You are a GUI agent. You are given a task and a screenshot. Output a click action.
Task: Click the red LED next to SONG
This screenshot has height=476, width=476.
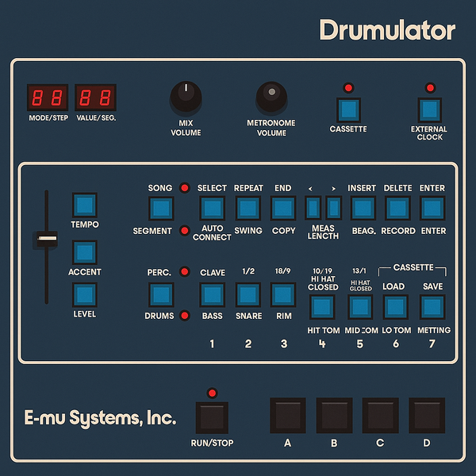point(185,188)
